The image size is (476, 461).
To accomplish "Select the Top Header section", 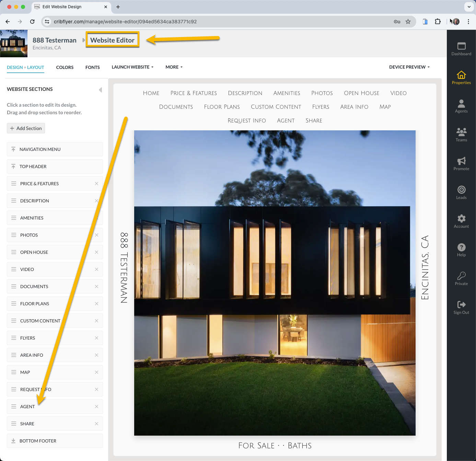I will pos(55,166).
